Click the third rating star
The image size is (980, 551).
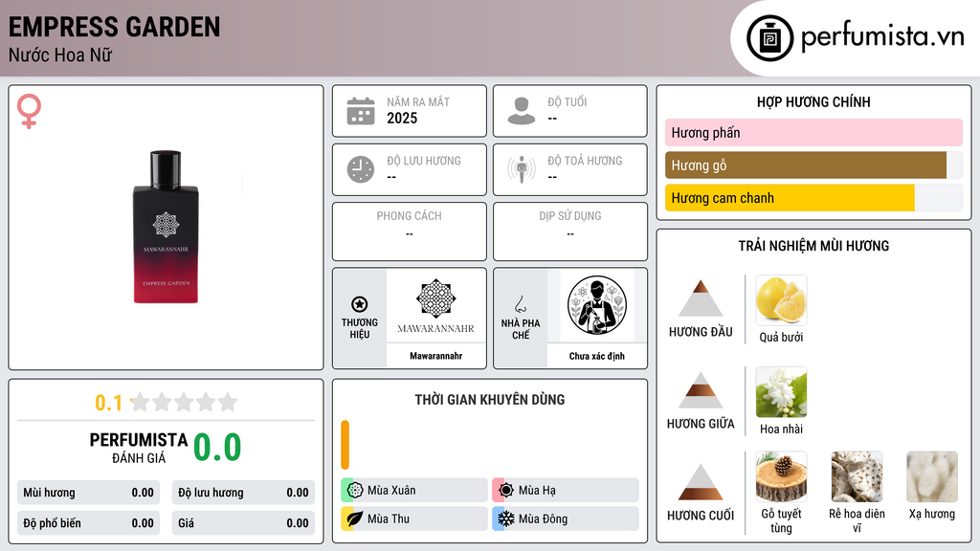point(184,402)
